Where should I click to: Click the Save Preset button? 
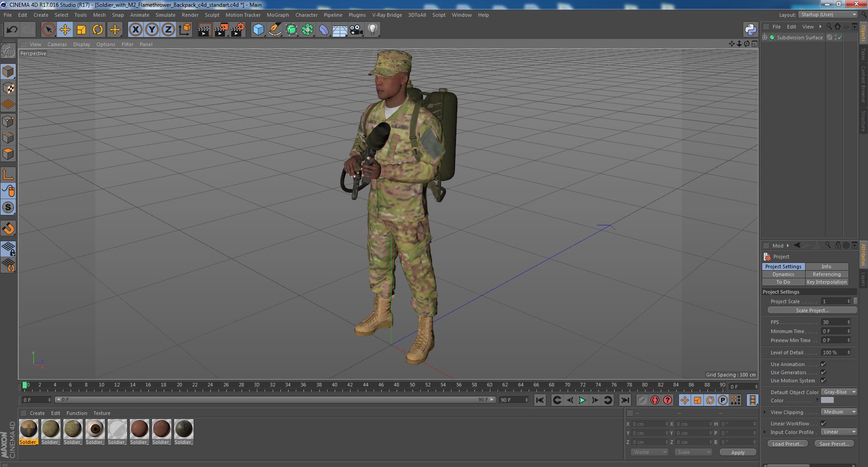(835, 444)
